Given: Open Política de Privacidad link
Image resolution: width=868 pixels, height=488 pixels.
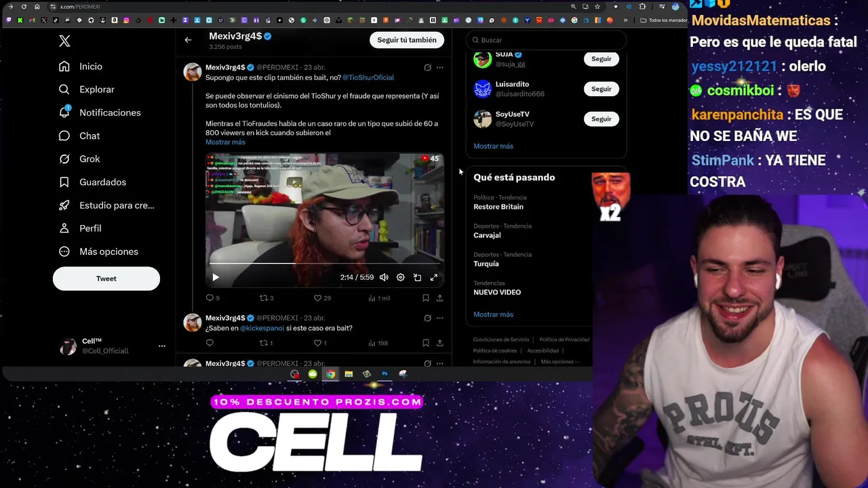Looking at the screenshot, I should click(564, 340).
